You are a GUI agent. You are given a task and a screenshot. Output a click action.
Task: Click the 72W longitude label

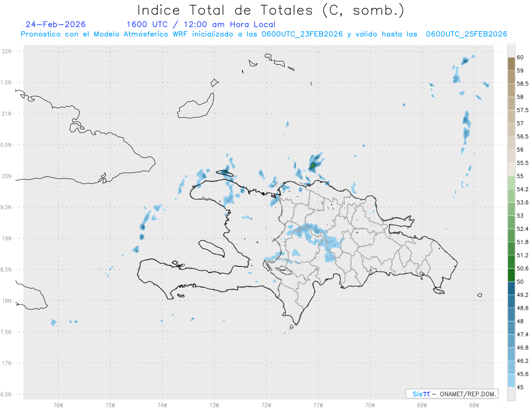click(266, 405)
